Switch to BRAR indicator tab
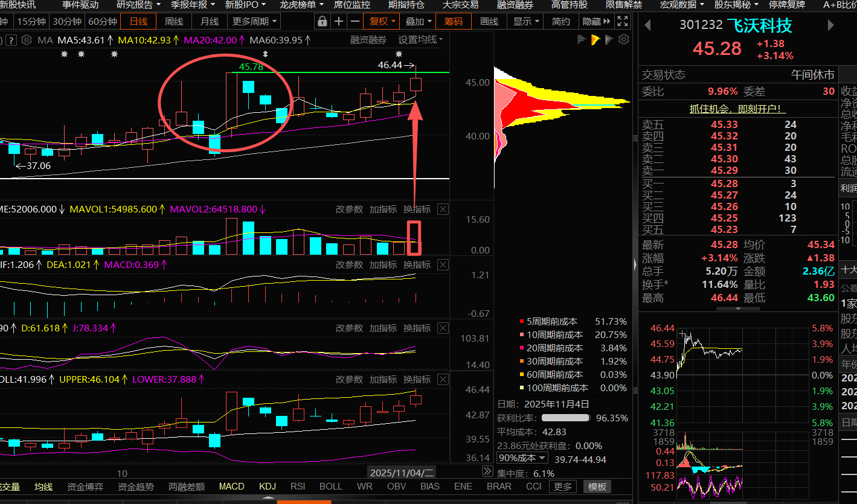 click(x=499, y=486)
